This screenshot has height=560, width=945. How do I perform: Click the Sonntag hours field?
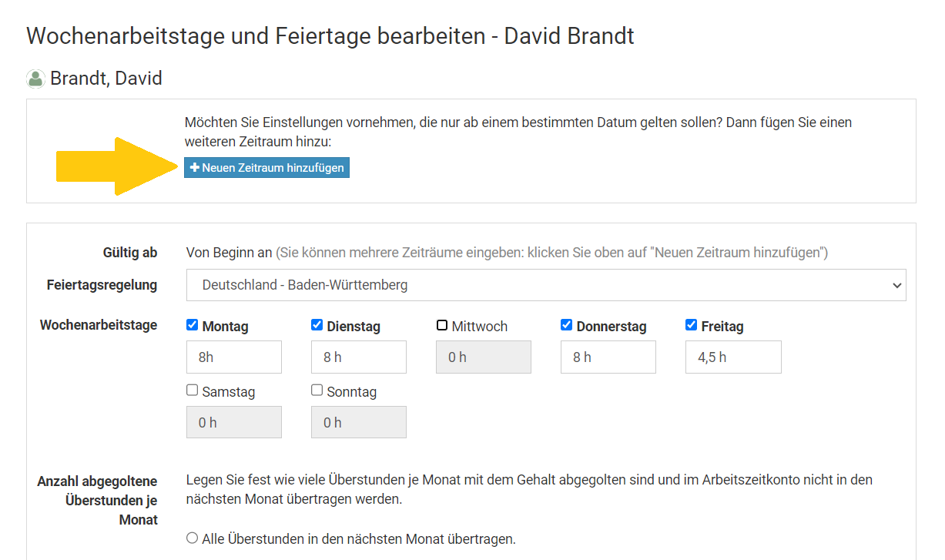pyautogui.click(x=359, y=422)
